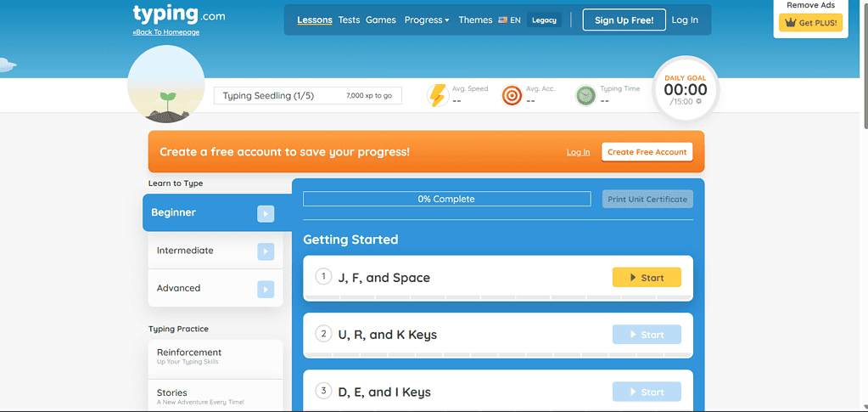Follow the Back To Homepage link
Screen dimensions: 868x412
click(x=166, y=32)
